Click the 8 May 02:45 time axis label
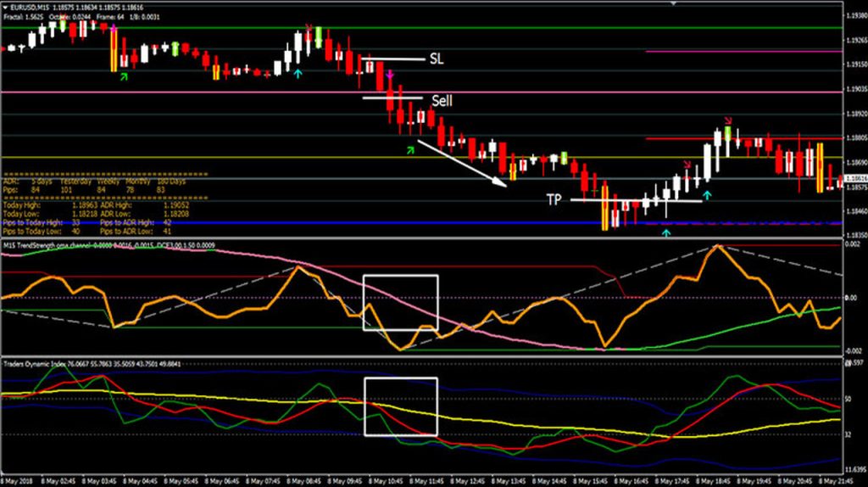868x487 pixels. click(x=58, y=481)
